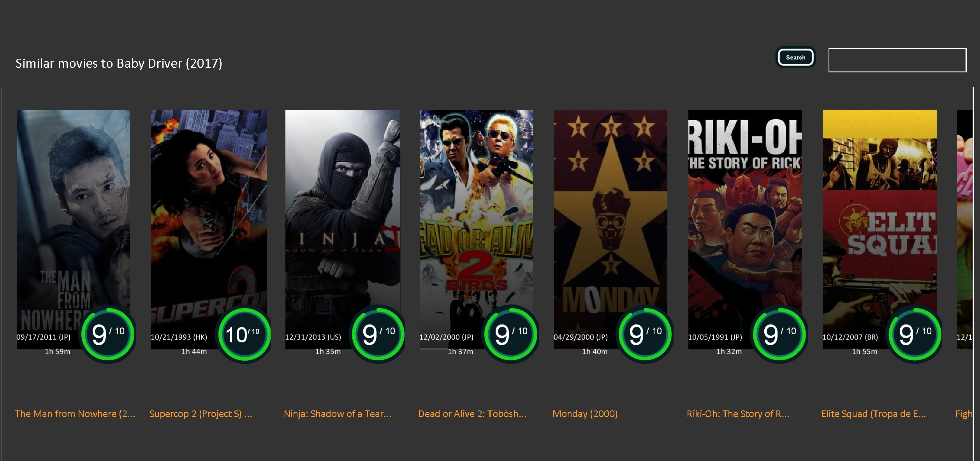Focus the search text input box
Viewport: 980px width, 461px height.
[897, 60]
